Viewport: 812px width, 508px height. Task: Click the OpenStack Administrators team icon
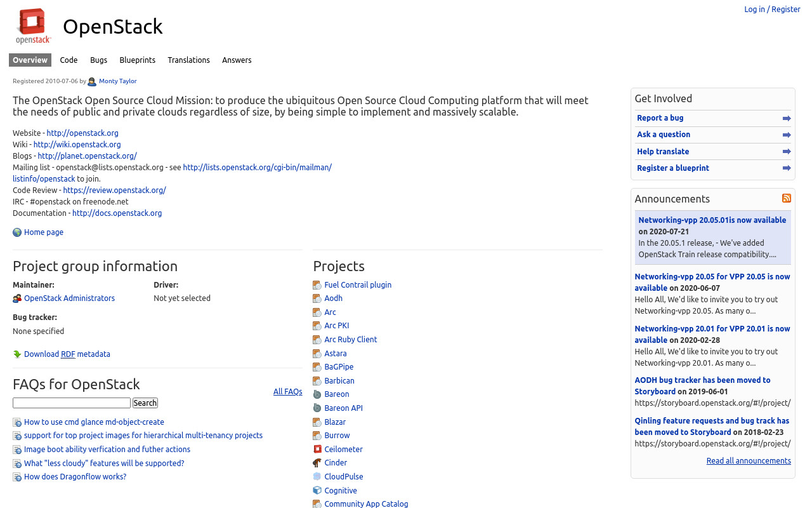point(17,298)
